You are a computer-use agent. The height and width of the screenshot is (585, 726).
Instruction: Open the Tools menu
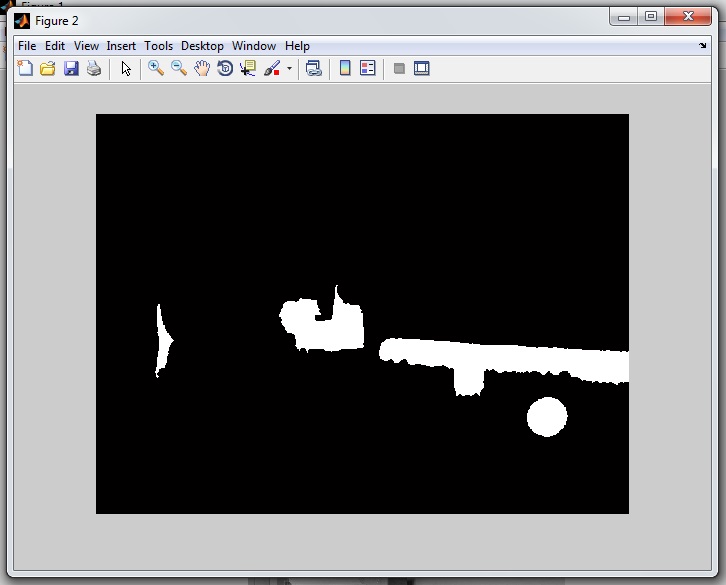[158, 46]
